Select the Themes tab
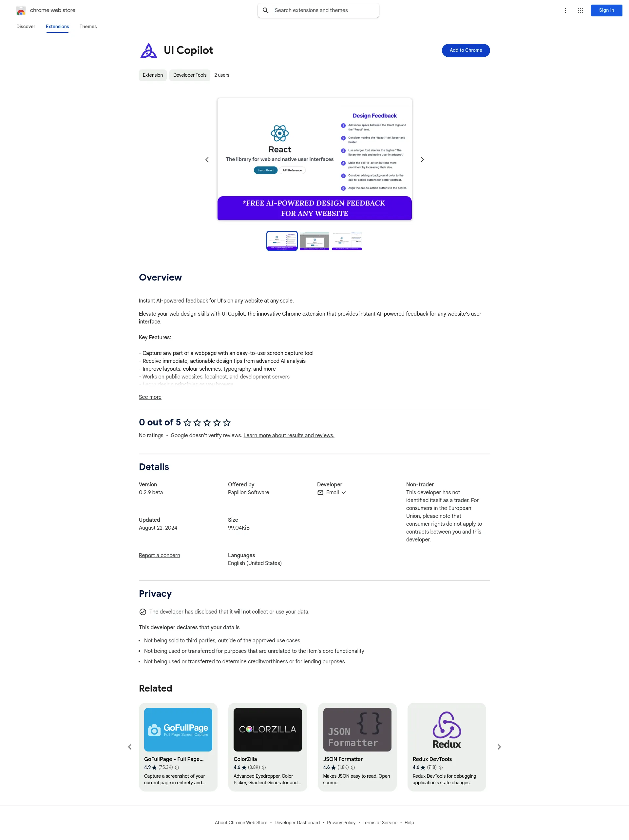Screen dimensions: 629x840 pos(88,27)
